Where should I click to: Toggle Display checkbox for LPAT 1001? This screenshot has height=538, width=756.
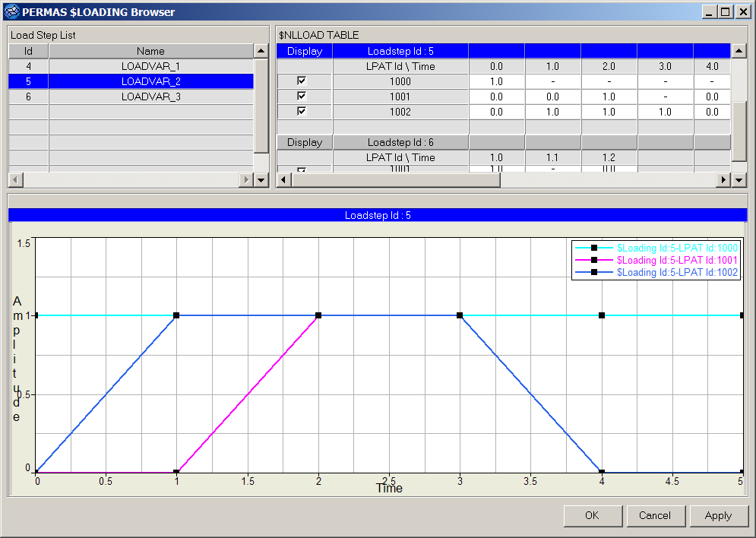tap(302, 97)
